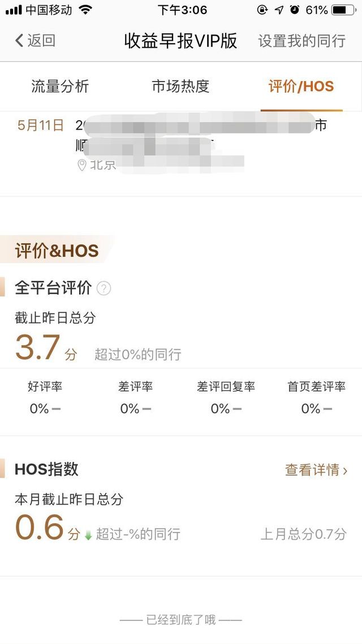Tap the battery icon in status bar
This screenshot has width=362, height=644.
pyautogui.click(x=344, y=10)
